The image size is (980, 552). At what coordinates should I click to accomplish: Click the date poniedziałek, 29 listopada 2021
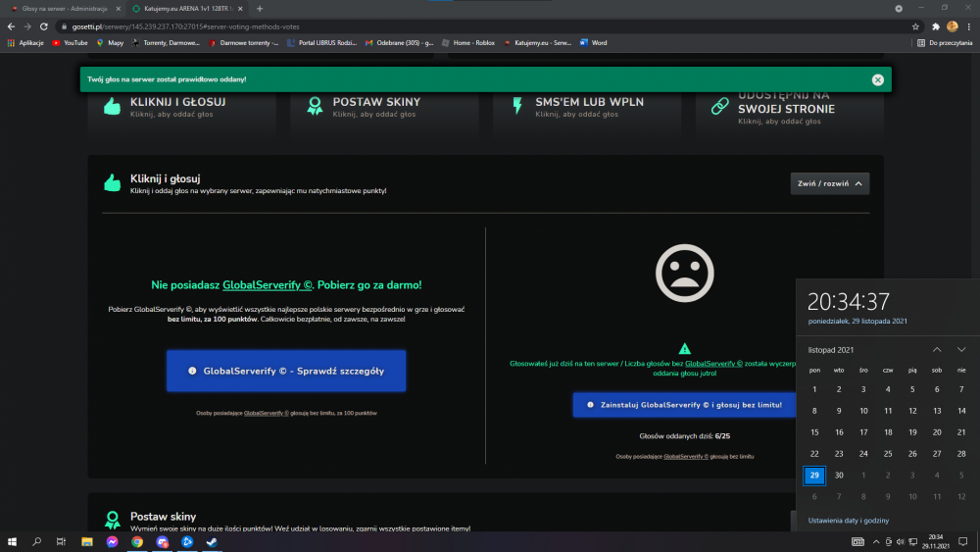click(857, 321)
